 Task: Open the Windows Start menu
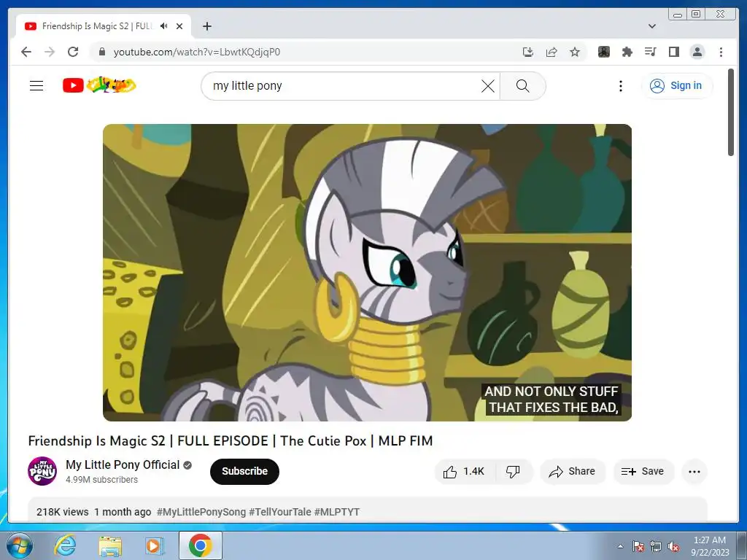19,545
